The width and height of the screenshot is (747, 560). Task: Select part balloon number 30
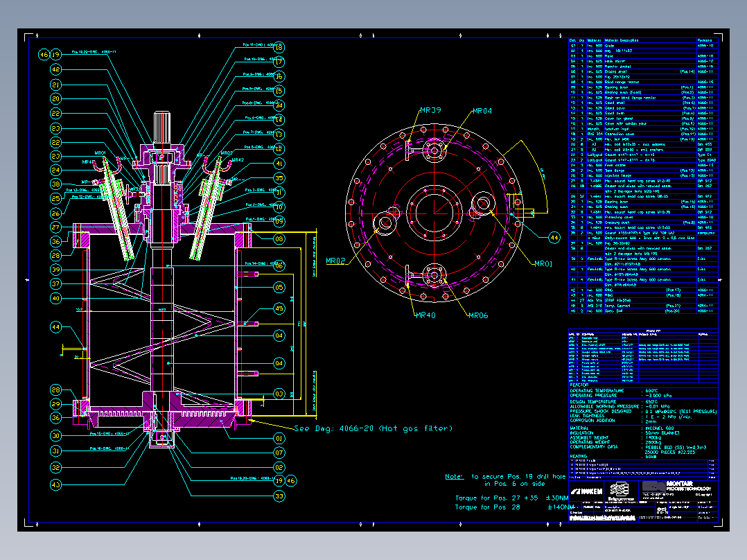click(x=55, y=436)
